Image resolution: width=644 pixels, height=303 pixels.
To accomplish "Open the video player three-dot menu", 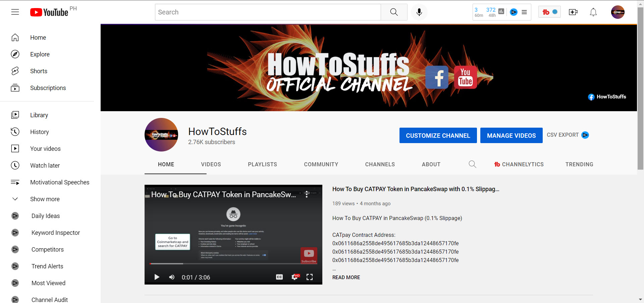I will coord(307,194).
